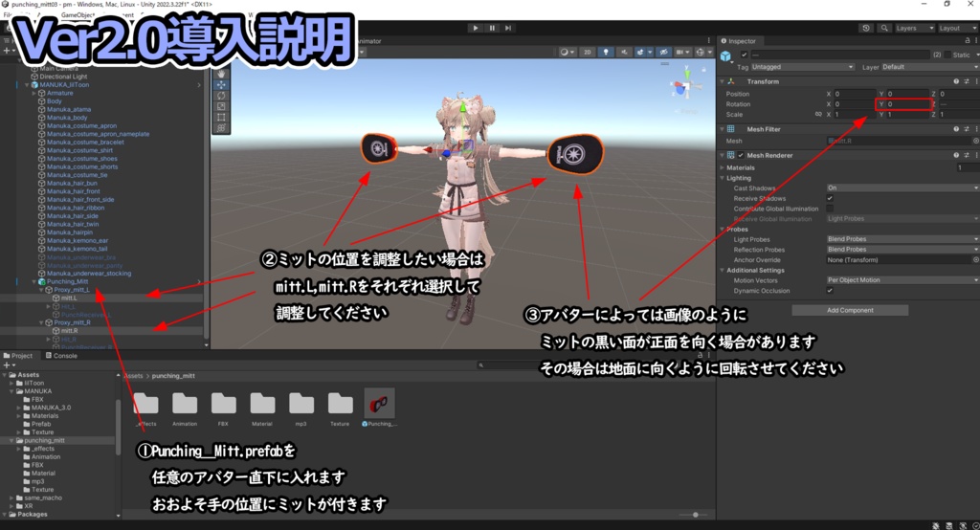This screenshot has height=530, width=980.
Task: Select the Transform combined tool
Action: click(x=221, y=127)
